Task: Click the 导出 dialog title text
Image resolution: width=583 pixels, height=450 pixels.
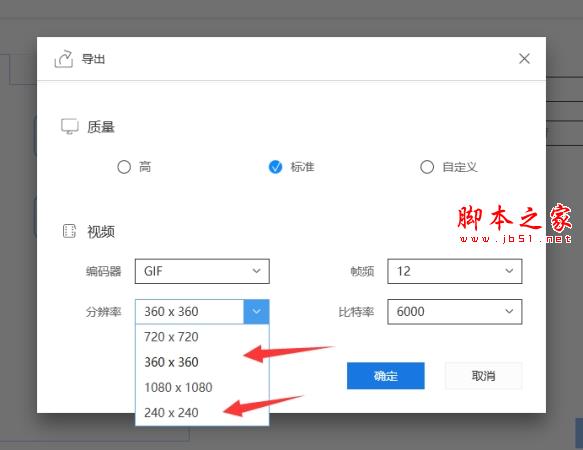Action: (x=93, y=59)
